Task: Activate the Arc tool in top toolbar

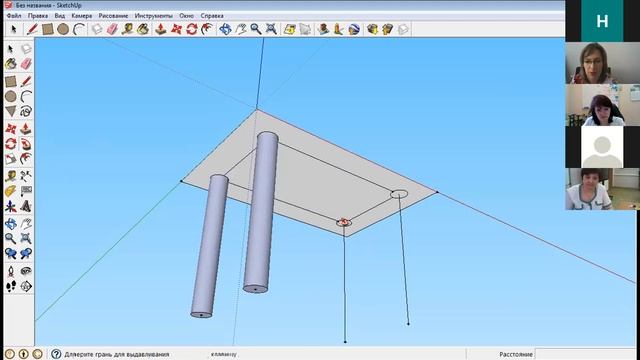Action: click(79, 29)
